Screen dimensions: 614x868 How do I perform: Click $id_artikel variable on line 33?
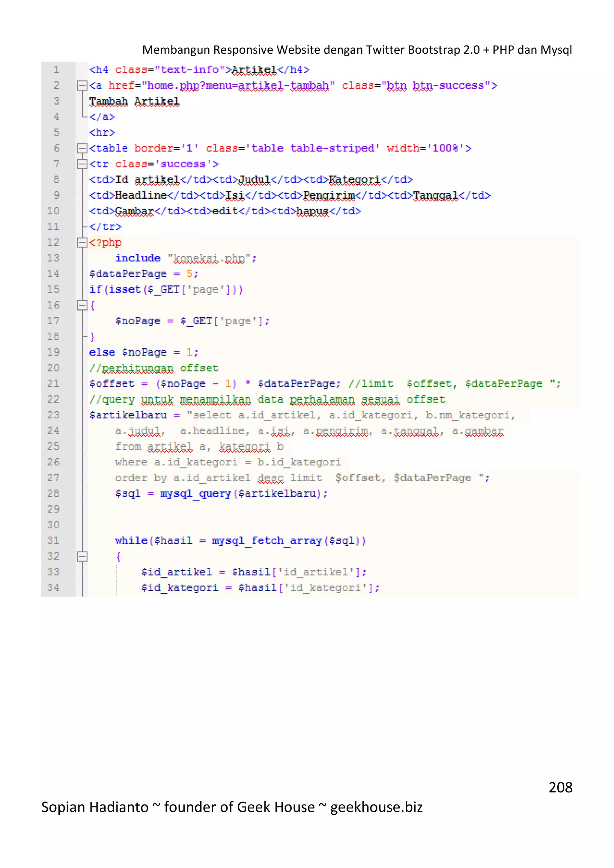[176, 572]
